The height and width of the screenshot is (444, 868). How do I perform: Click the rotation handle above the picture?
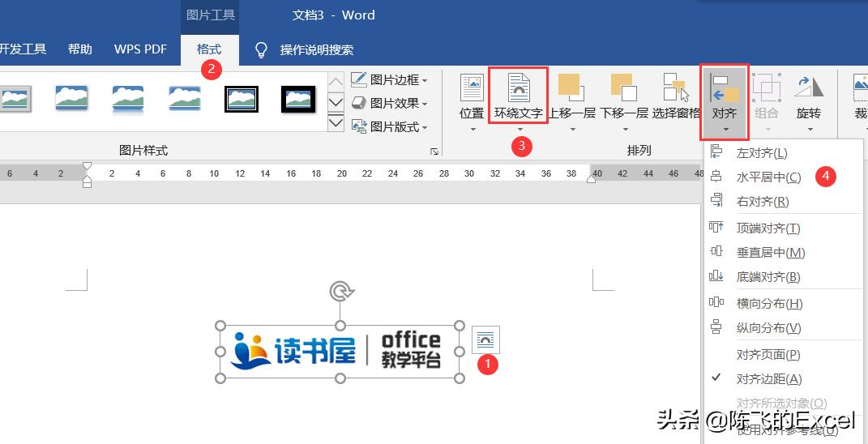(340, 291)
